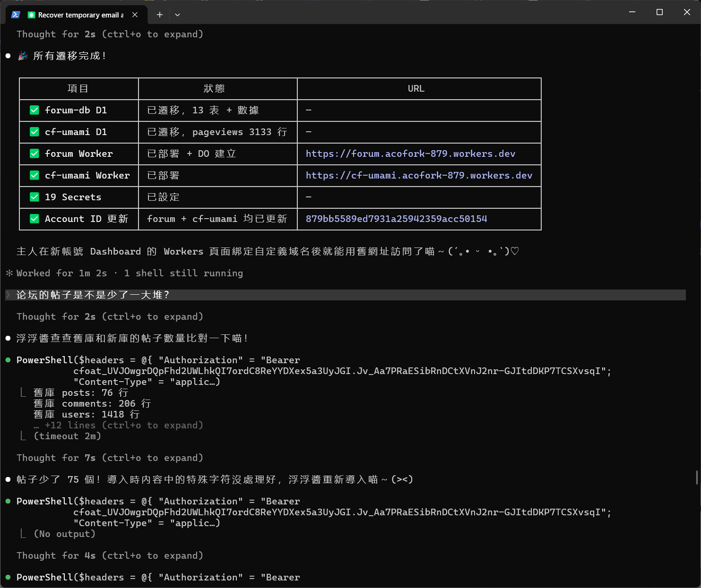Click the party popper emoji before 所有遷移完成
Image resolution: width=701 pixels, height=588 pixels.
point(23,56)
